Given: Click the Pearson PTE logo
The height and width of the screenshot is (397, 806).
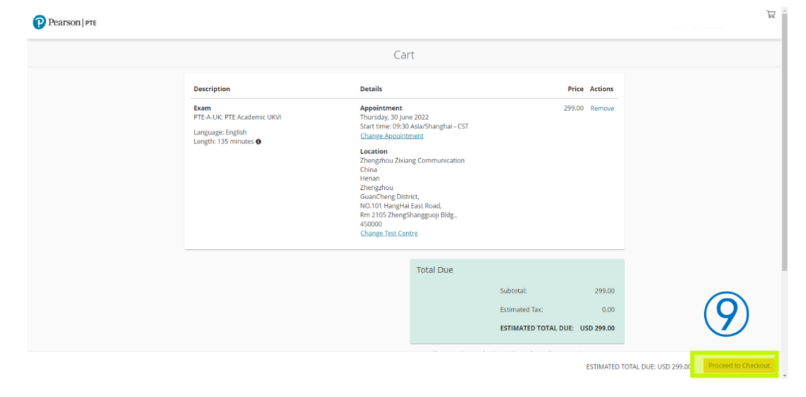Looking at the screenshot, I should (x=65, y=22).
